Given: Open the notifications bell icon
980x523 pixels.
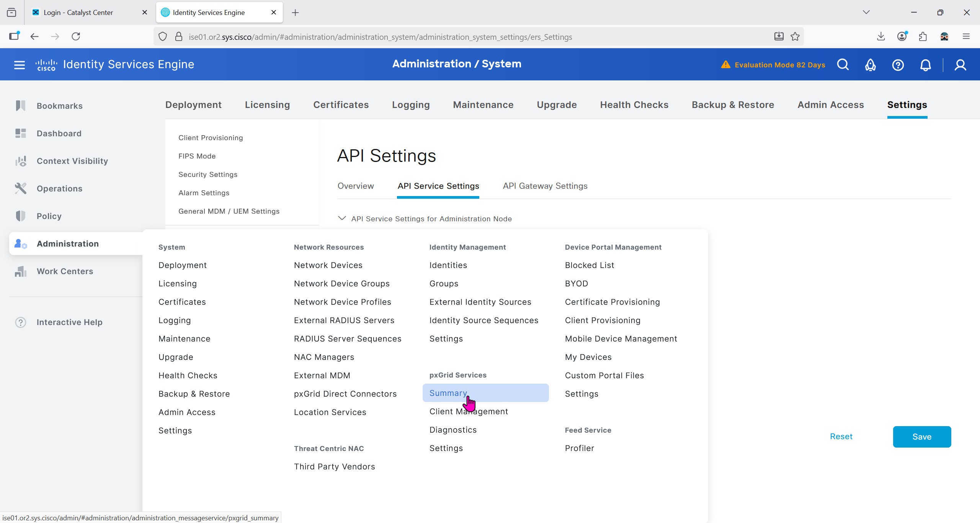Looking at the screenshot, I should point(925,65).
